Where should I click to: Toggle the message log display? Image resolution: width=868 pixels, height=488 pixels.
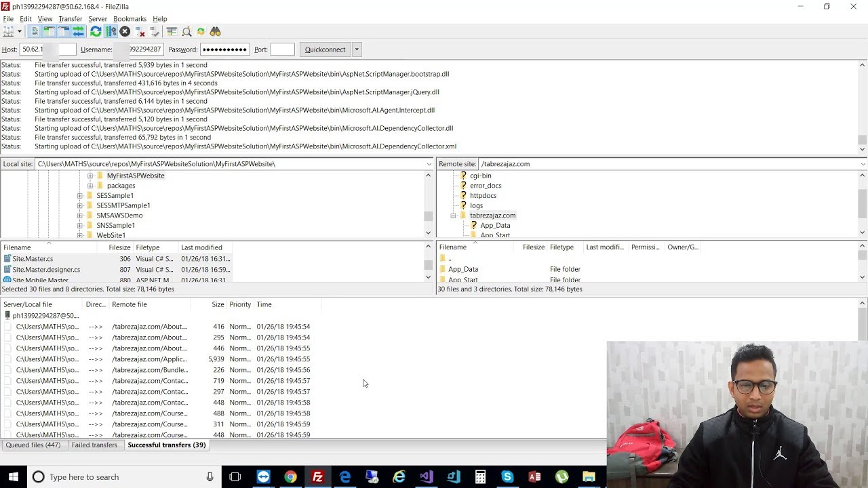click(35, 32)
